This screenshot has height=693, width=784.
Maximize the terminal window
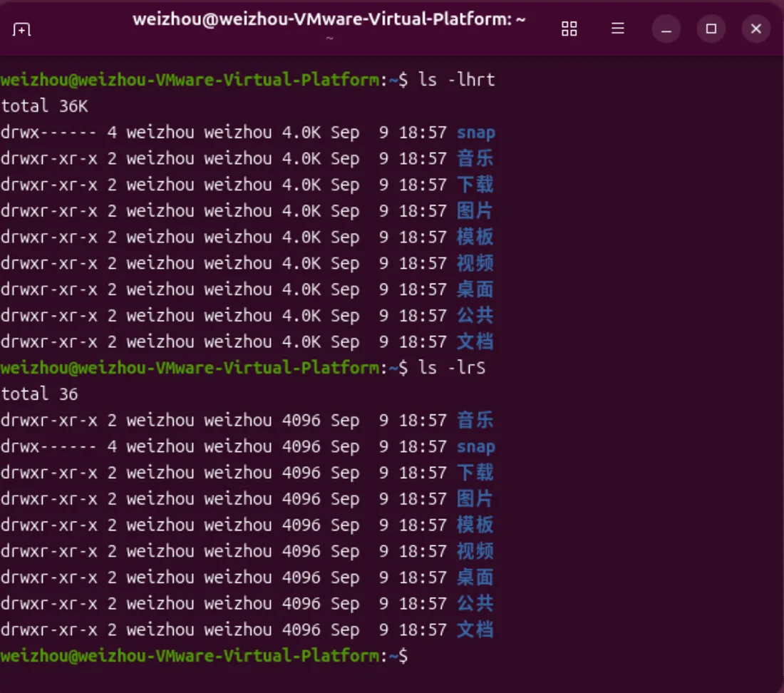[711, 29]
